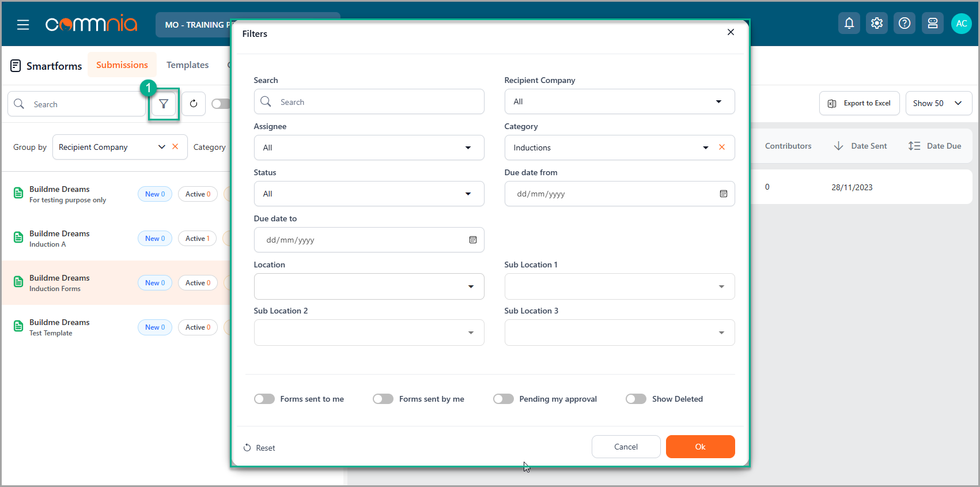This screenshot has height=487, width=980.
Task: Click the filter funnel icon
Action: [164, 104]
